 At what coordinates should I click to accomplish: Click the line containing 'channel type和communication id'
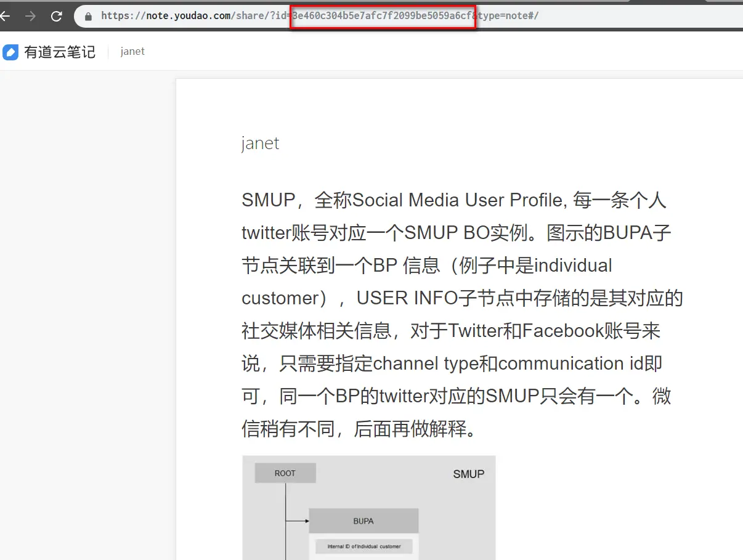tap(452, 363)
